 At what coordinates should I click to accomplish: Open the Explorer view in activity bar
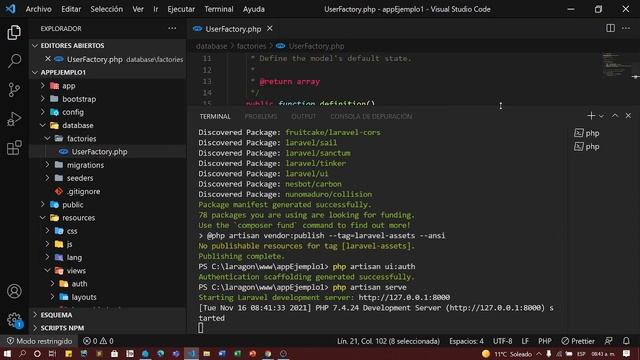coord(14,32)
